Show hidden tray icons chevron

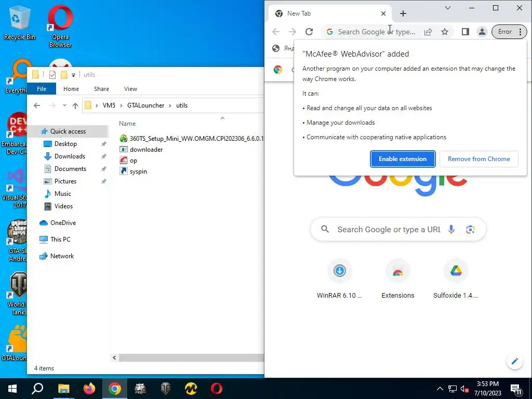[440, 389]
